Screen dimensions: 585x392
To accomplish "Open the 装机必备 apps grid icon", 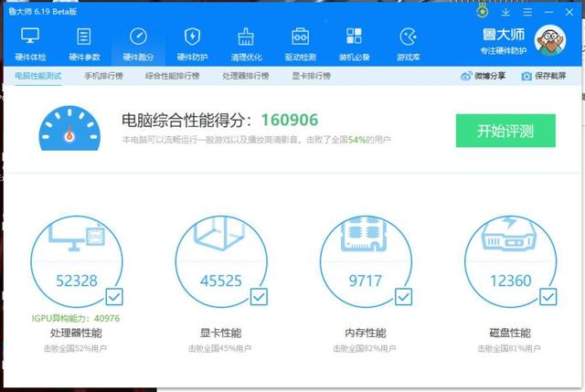I will tap(354, 36).
